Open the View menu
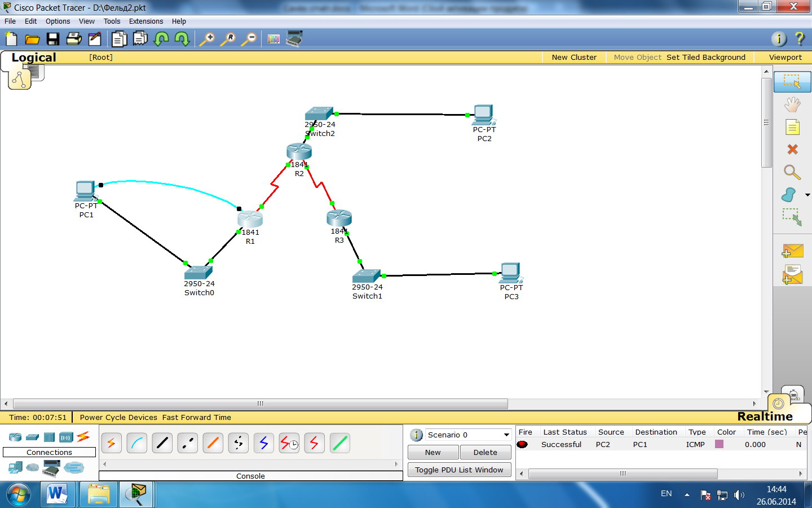This screenshot has width=812, height=508. pos(86,21)
